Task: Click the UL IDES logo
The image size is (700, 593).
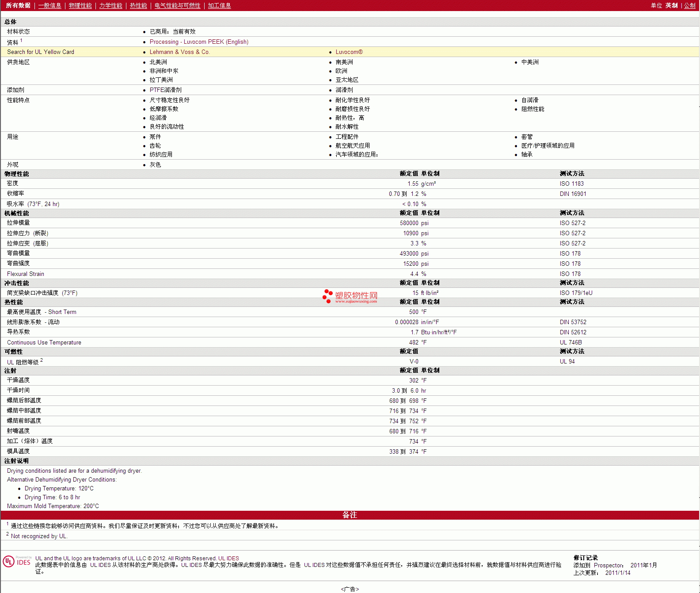Action: (17, 562)
